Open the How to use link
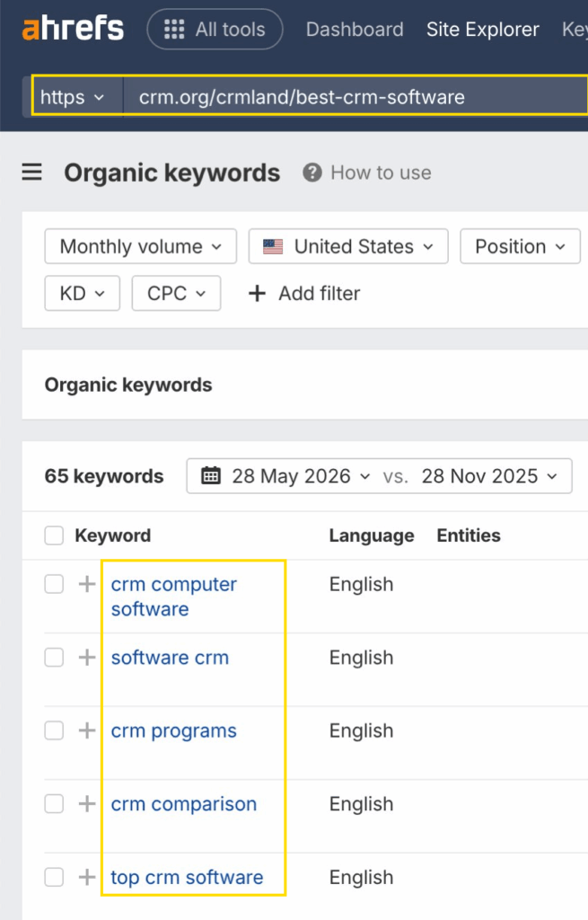The width and height of the screenshot is (588, 920). 381,172
